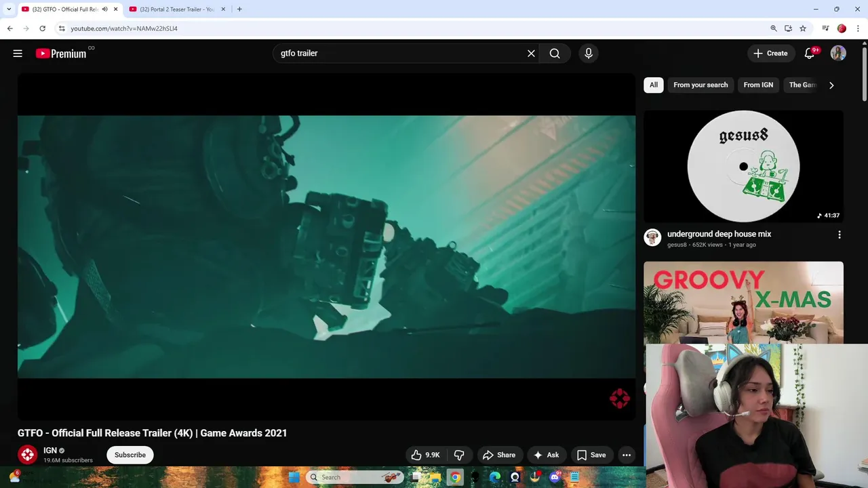Screen dimensions: 868x488
Task: Open the GROOVY X-MAS video thumbnail
Action: pos(743,302)
